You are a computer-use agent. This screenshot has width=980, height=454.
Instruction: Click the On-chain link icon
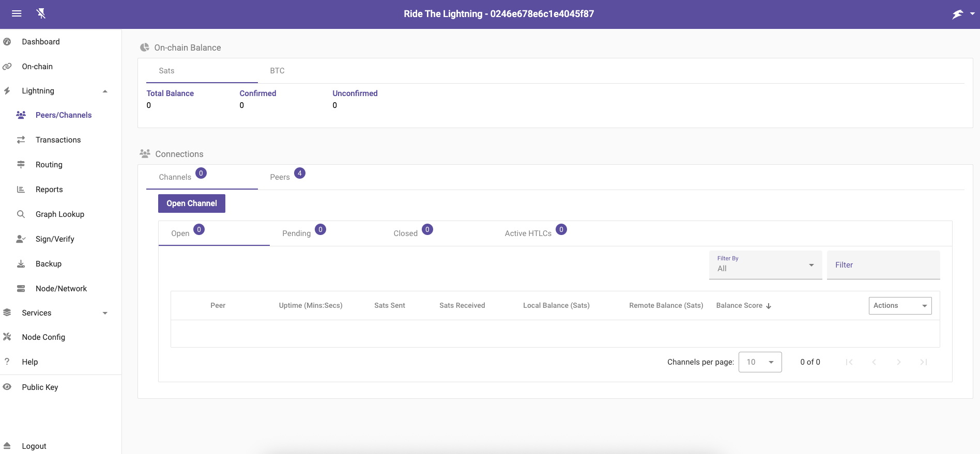(7, 67)
